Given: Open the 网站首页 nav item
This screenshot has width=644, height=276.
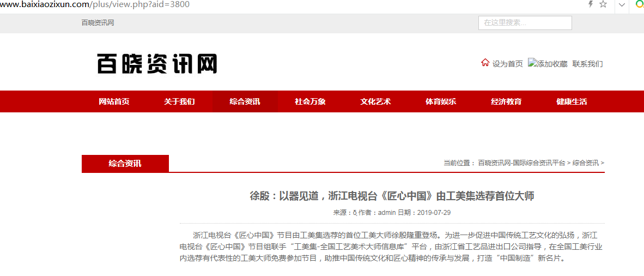Looking at the screenshot, I should [x=114, y=101].
